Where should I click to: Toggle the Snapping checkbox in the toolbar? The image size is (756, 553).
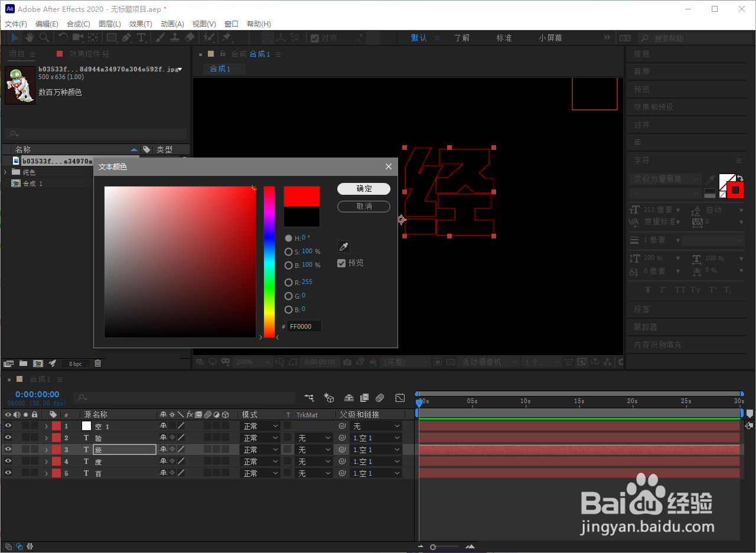click(315, 38)
